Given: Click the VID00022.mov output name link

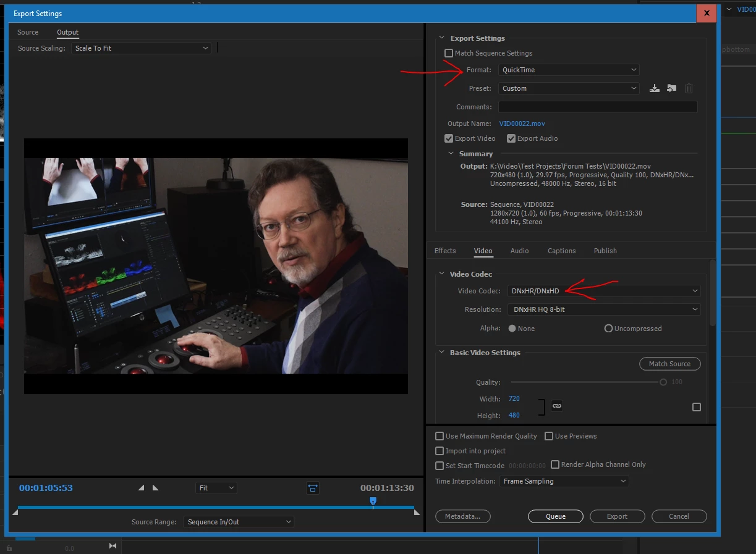Looking at the screenshot, I should [522, 124].
